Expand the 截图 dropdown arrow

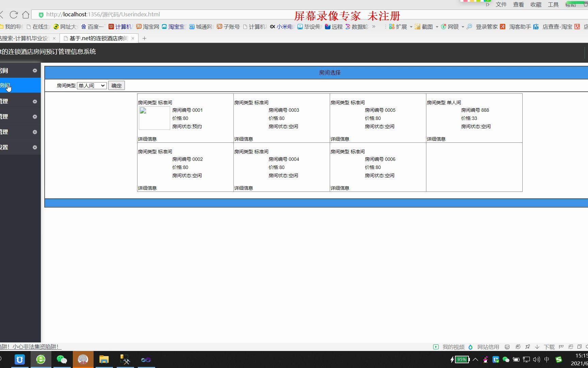pos(437,26)
